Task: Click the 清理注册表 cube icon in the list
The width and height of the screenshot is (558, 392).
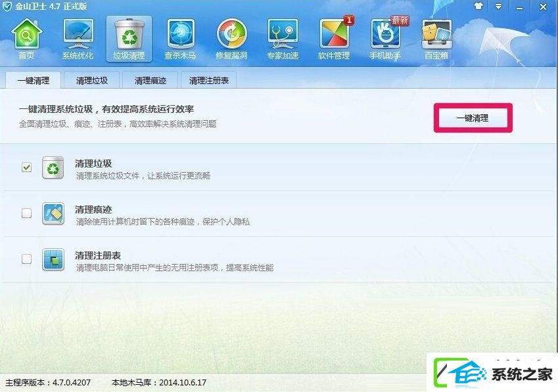Action: (53, 259)
